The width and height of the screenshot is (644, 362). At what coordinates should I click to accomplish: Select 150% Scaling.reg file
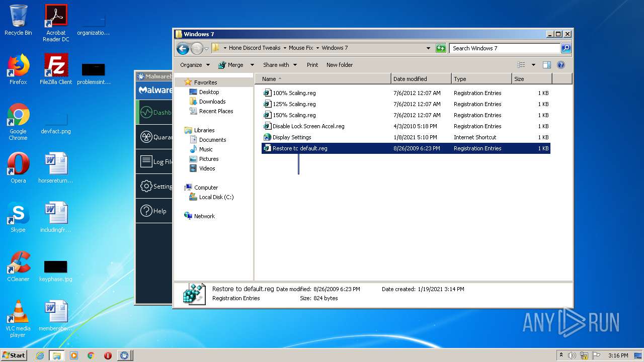[406, 115]
